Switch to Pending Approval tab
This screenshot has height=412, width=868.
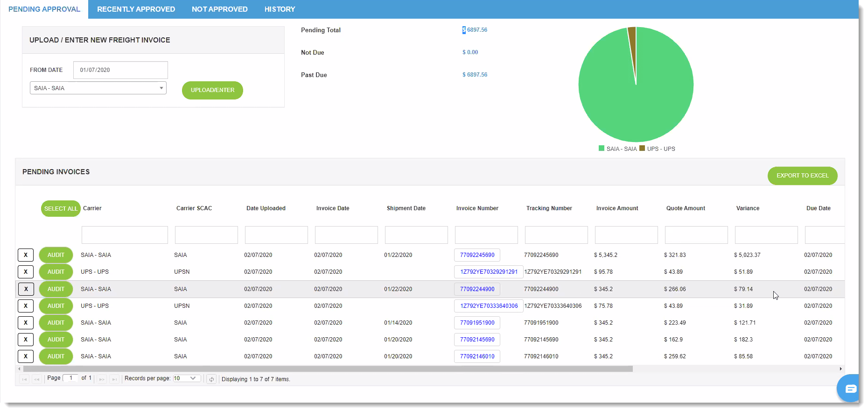[44, 9]
